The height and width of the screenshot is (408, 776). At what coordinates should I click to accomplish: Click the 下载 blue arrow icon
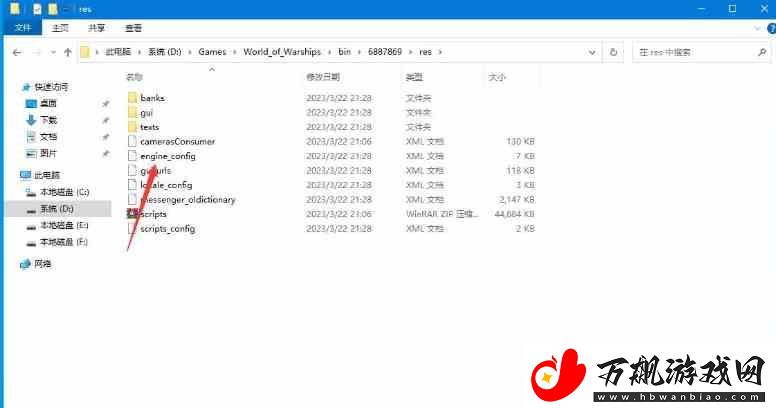(x=31, y=120)
